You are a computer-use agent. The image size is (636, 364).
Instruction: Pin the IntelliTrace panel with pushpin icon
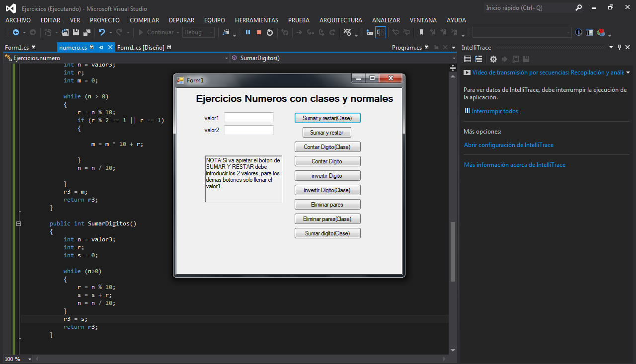(x=619, y=47)
